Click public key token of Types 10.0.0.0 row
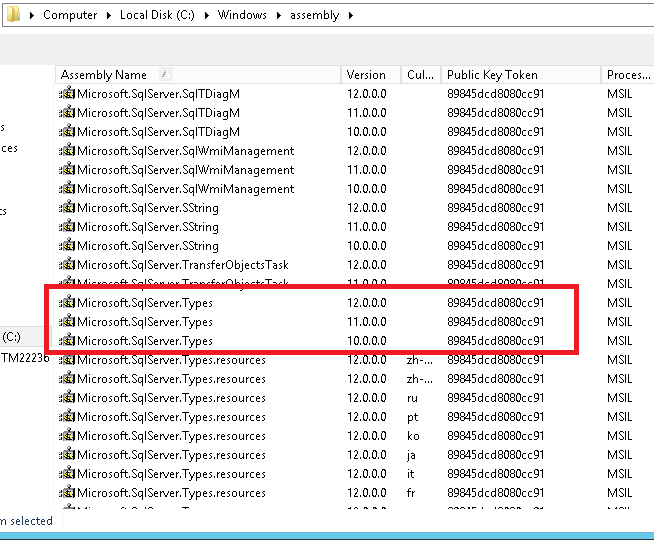 [x=496, y=341]
